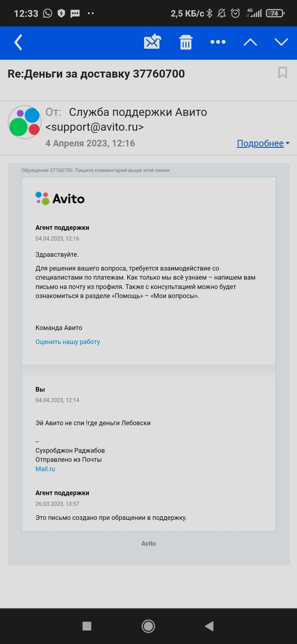Tap the back arrow in header
The width and height of the screenshot is (297, 644).
[x=18, y=42]
